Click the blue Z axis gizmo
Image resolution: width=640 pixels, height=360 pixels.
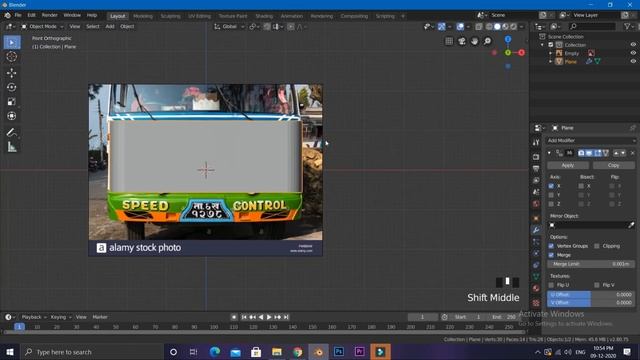508,39
